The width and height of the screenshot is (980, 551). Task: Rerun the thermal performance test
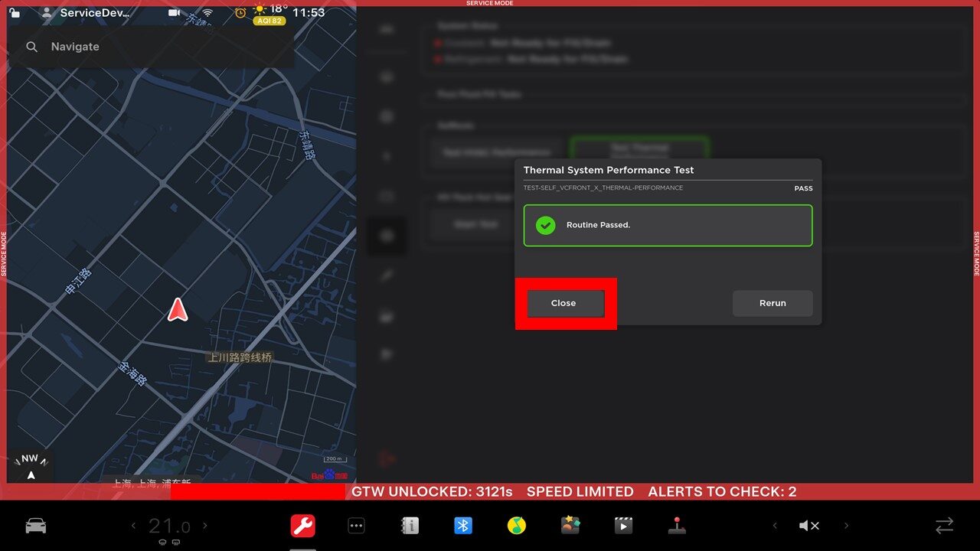click(x=772, y=303)
